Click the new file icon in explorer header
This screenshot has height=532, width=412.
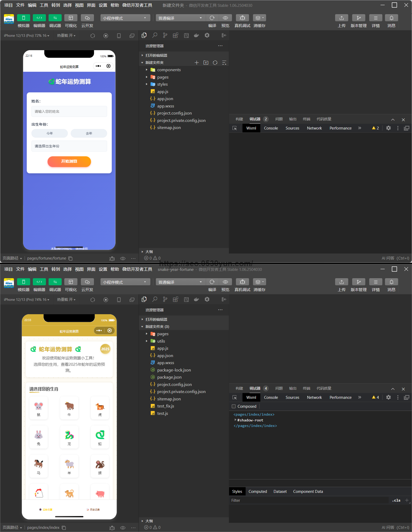(197, 63)
